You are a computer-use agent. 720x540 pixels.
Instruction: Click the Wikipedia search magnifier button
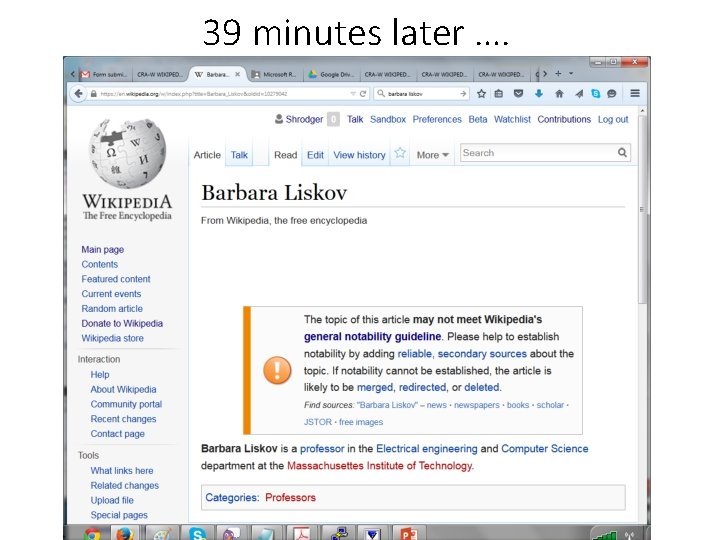[x=622, y=153]
